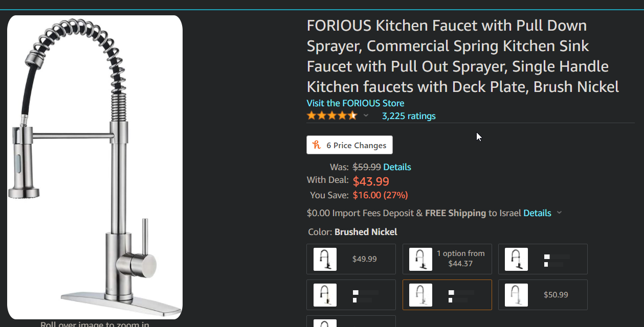Click the Honey icon on Price Changes button
Viewport: 644px width, 327px height.
click(x=317, y=145)
